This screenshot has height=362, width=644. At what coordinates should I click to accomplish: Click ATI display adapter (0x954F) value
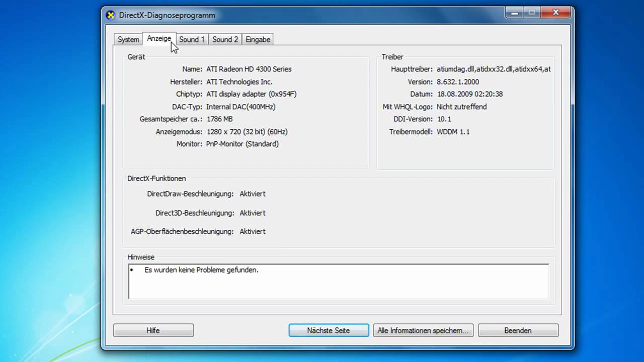click(x=251, y=94)
